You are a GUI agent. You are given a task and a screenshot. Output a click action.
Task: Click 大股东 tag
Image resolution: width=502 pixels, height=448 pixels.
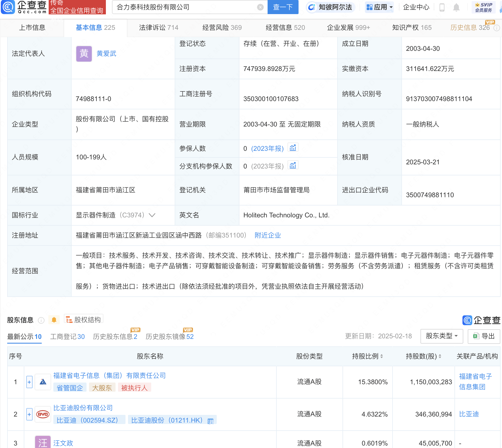pos(102,388)
